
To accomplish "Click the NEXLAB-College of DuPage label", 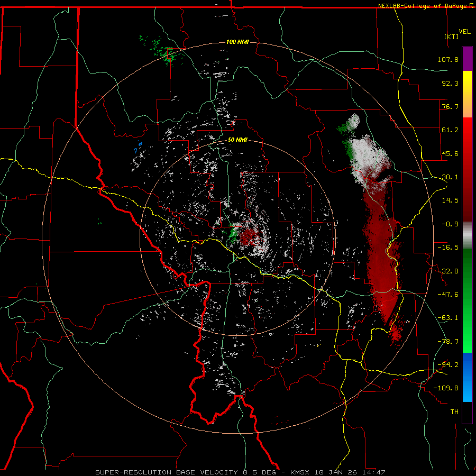I will [x=423, y=6].
